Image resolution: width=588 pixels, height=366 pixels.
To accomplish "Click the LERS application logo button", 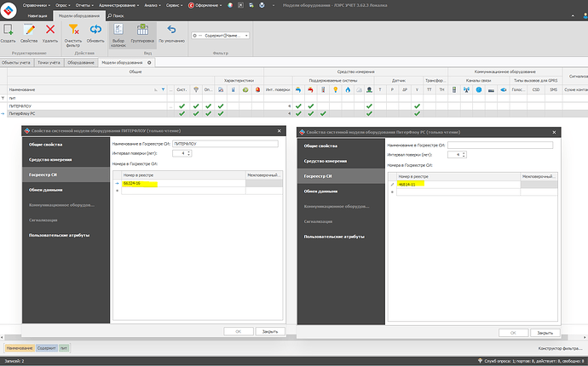I will 8,9.
